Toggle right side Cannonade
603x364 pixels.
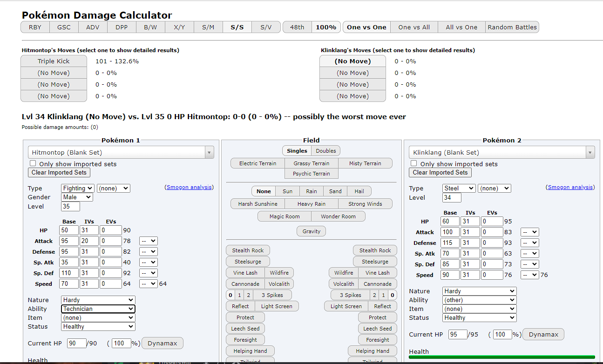click(x=378, y=284)
